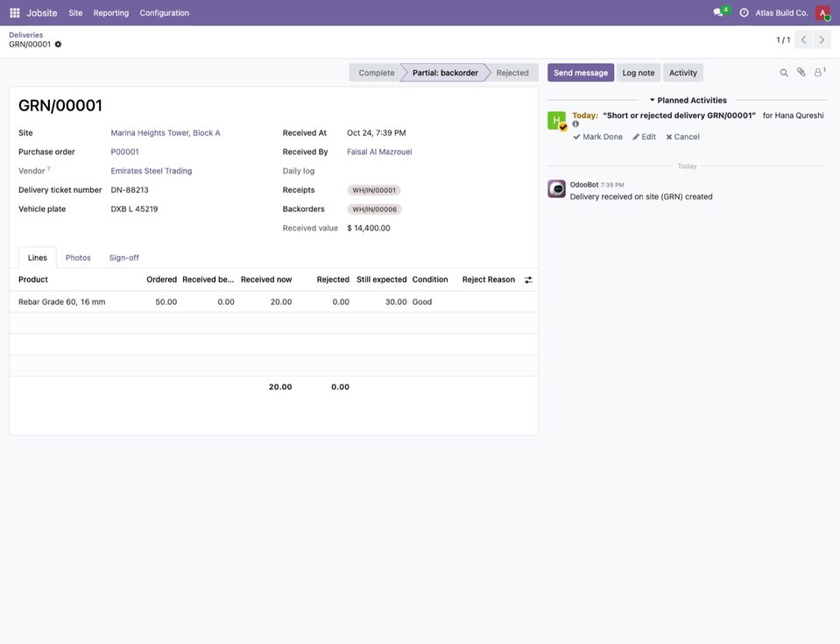Sort by Reject Reason column header
The width and height of the screenshot is (840, 644).
click(x=489, y=280)
